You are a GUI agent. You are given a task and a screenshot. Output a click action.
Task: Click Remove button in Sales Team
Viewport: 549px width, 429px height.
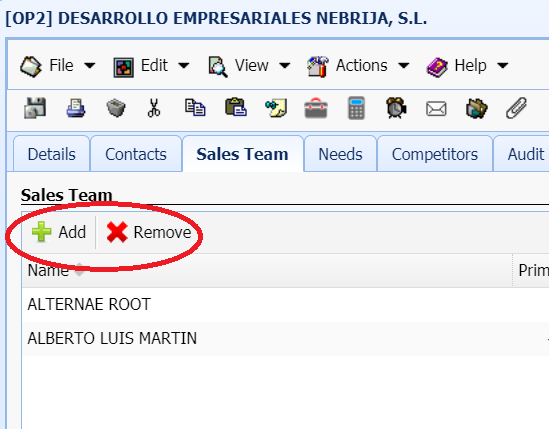click(x=149, y=232)
